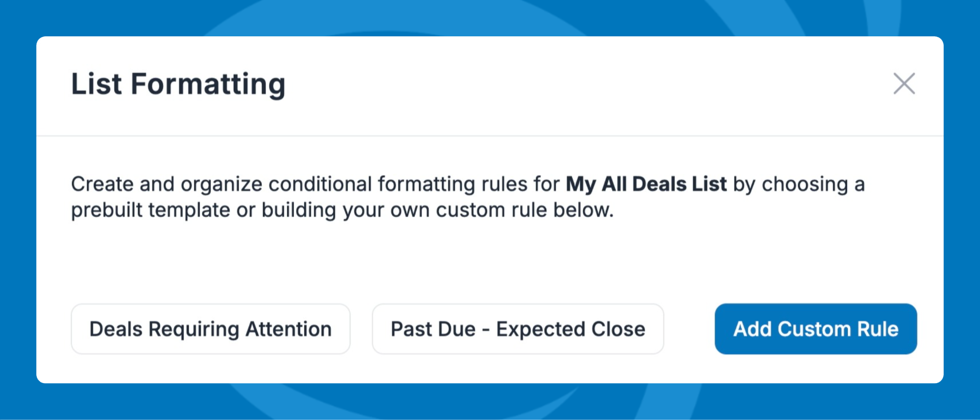980x420 pixels.
Task: Create a new custom formatting rule
Action: [x=815, y=329]
